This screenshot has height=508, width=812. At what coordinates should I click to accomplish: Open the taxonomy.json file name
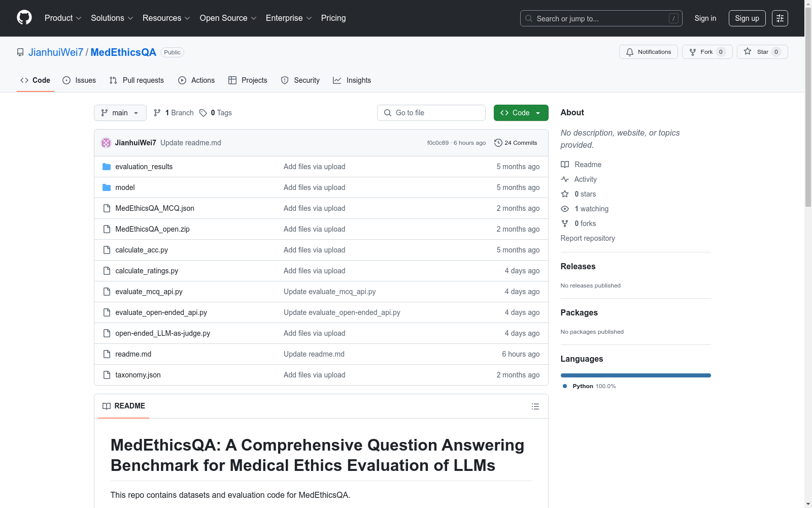pos(138,375)
